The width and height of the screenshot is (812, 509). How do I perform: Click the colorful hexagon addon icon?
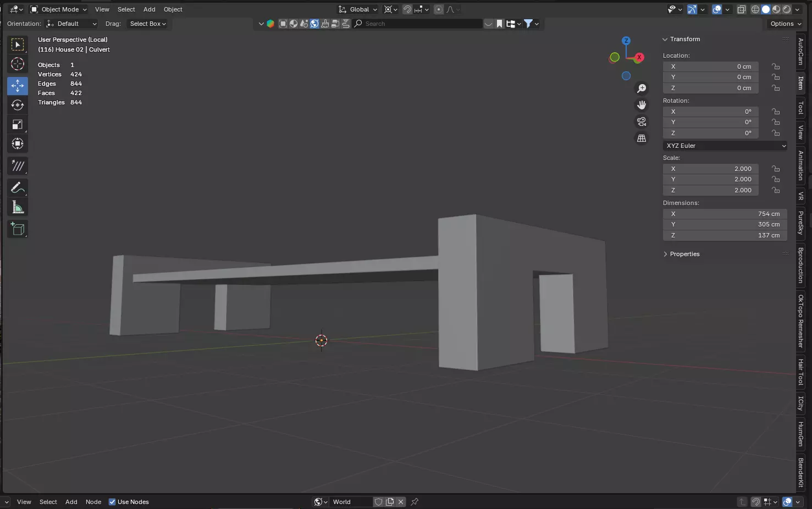click(270, 24)
